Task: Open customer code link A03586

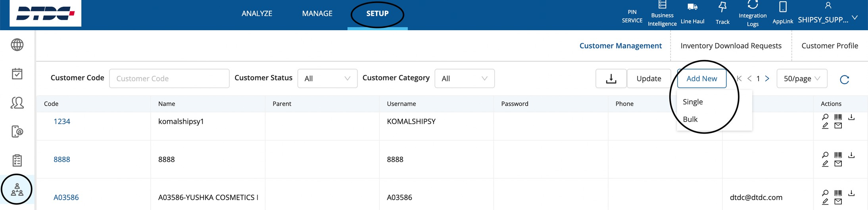Action: (x=66, y=197)
